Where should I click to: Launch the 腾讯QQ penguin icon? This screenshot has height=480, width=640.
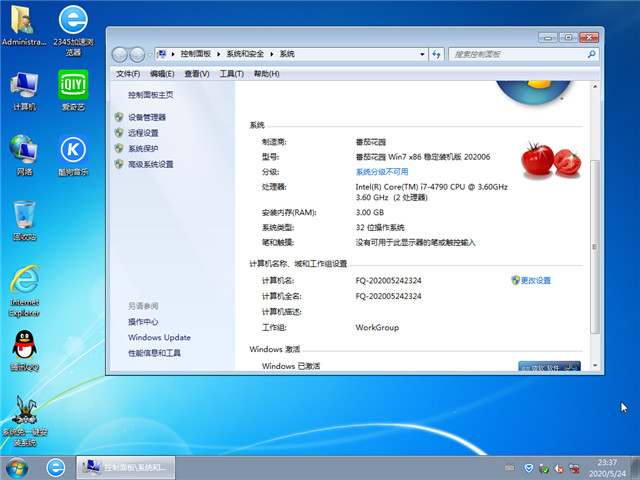24,351
